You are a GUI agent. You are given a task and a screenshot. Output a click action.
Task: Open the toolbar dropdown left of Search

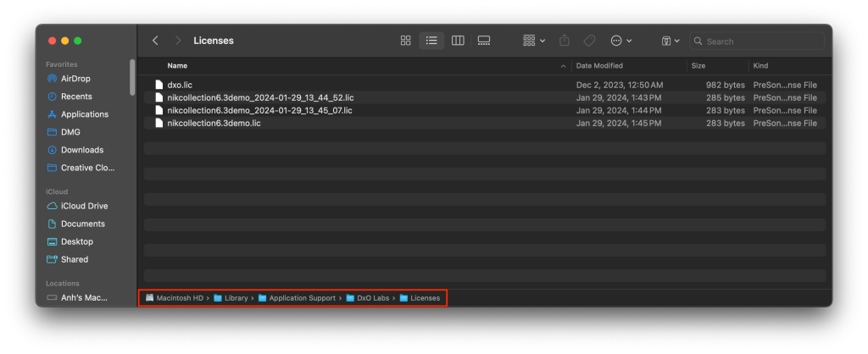(670, 41)
